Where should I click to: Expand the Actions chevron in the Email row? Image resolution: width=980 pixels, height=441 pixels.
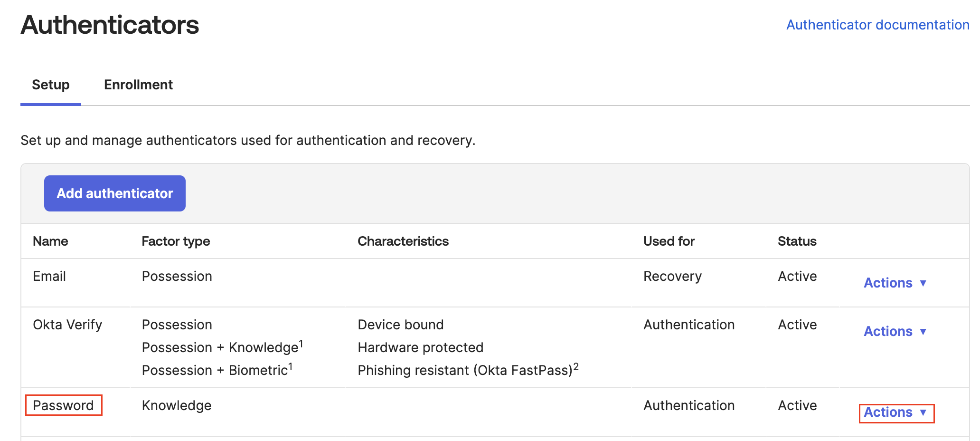[923, 283]
